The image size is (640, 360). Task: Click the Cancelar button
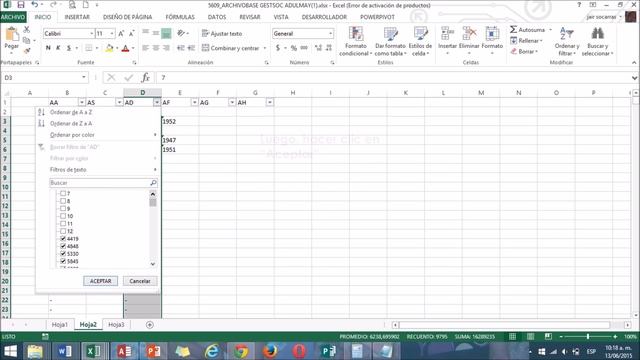(140, 281)
